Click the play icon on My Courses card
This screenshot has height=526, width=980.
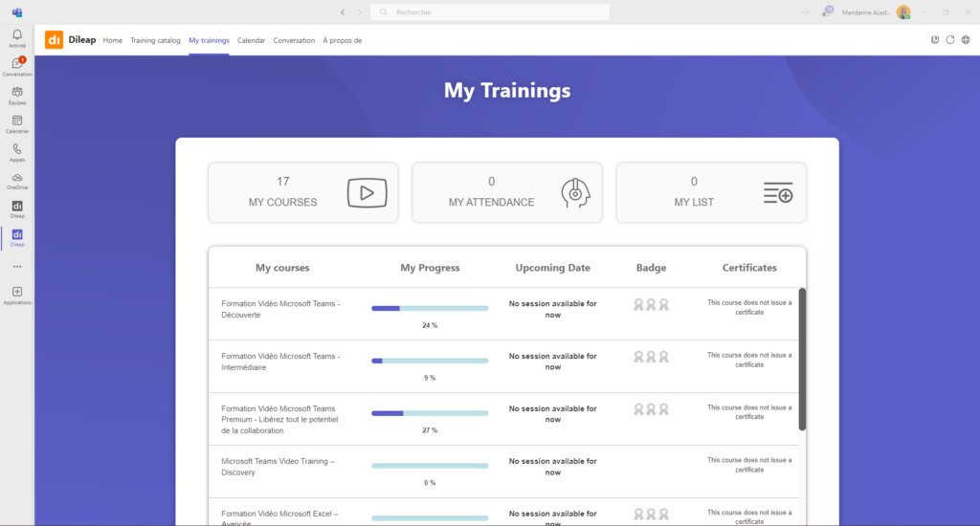click(367, 193)
